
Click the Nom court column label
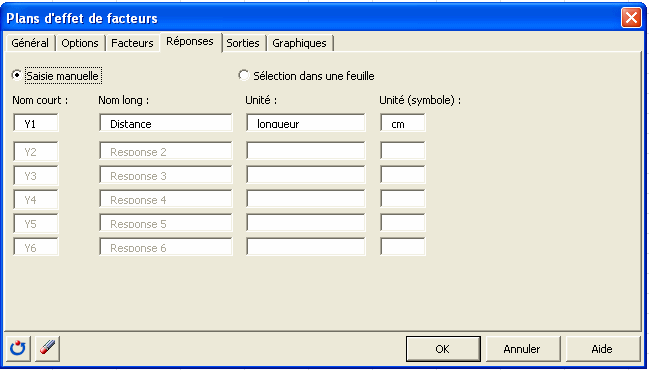point(40,100)
